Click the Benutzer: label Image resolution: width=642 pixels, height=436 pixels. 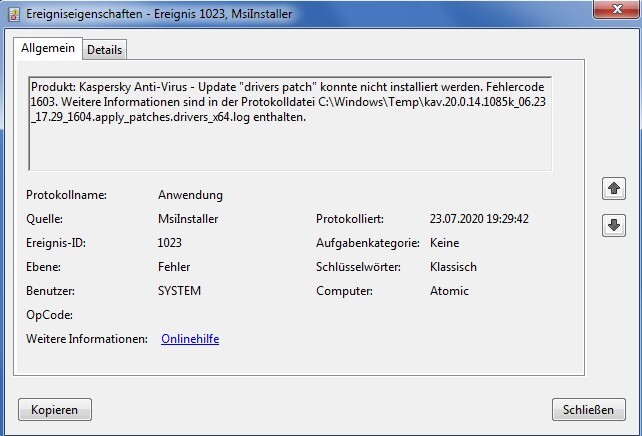pos(50,291)
